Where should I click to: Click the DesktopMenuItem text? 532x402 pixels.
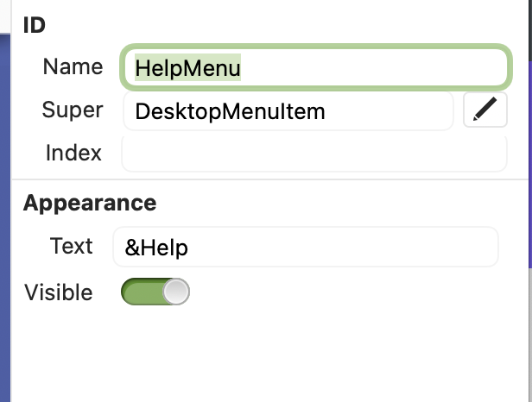point(230,110)
